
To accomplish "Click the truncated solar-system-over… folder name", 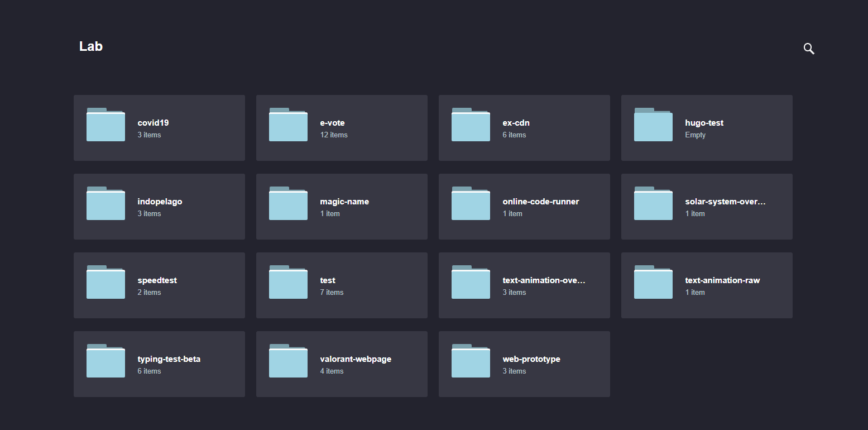I will point(725,202).
